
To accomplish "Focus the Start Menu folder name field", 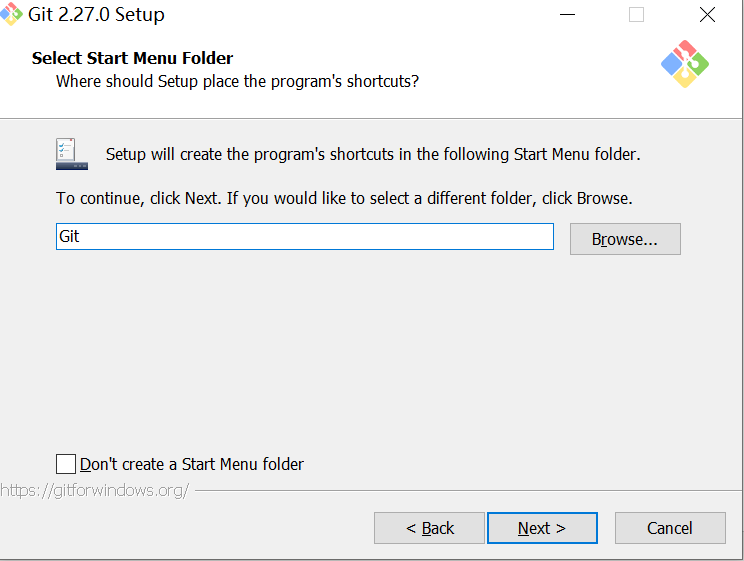I will click(304, 237).
